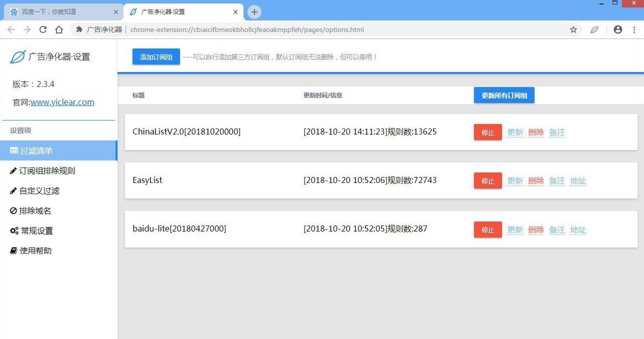The image size is (644, 339).
Task: Close the Baidu tab
Action: click(x=116, y=12)
